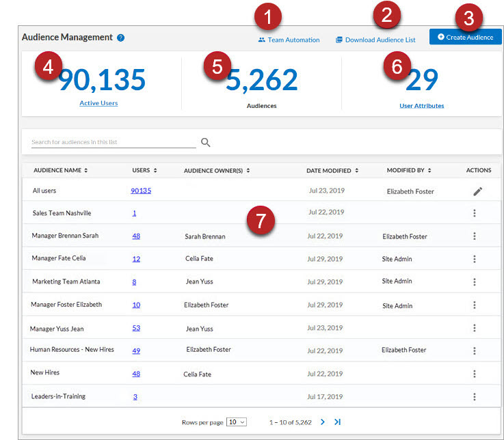Go to next page arrow
Viewport: 504px width, 440px height.
coord(323,422)
